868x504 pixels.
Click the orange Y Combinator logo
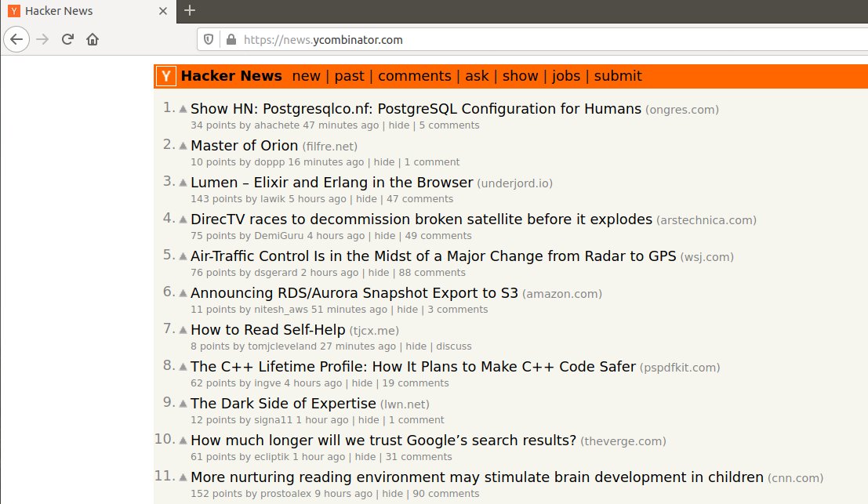[x=166, y=76]
